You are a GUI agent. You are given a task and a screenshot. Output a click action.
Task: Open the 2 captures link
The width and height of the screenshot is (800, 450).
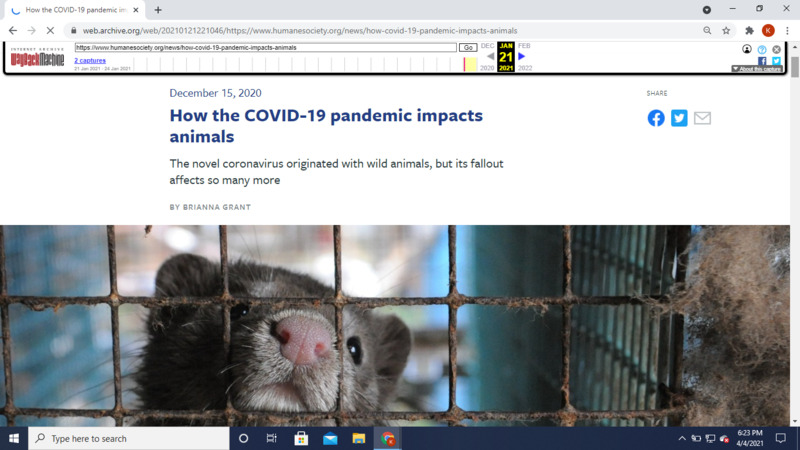[x=91, y=60]
